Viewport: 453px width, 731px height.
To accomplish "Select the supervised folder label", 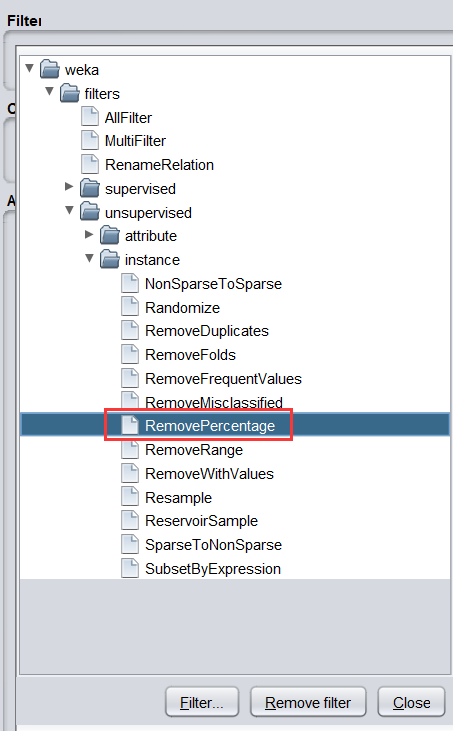I will point(140,189).
